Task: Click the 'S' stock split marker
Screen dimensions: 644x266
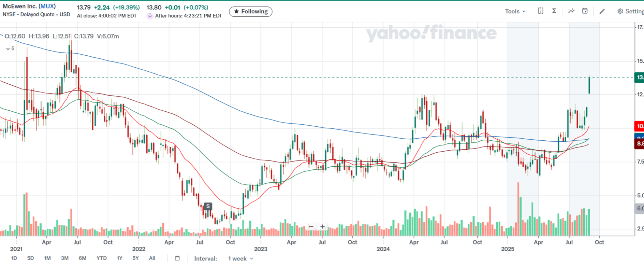Action: tap(208, 206)
